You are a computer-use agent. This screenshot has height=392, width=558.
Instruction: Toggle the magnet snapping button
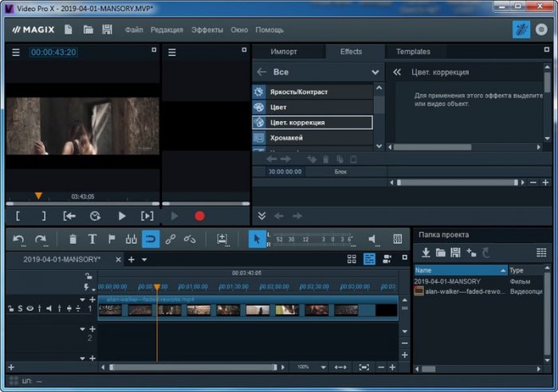[x=151, y=239]
